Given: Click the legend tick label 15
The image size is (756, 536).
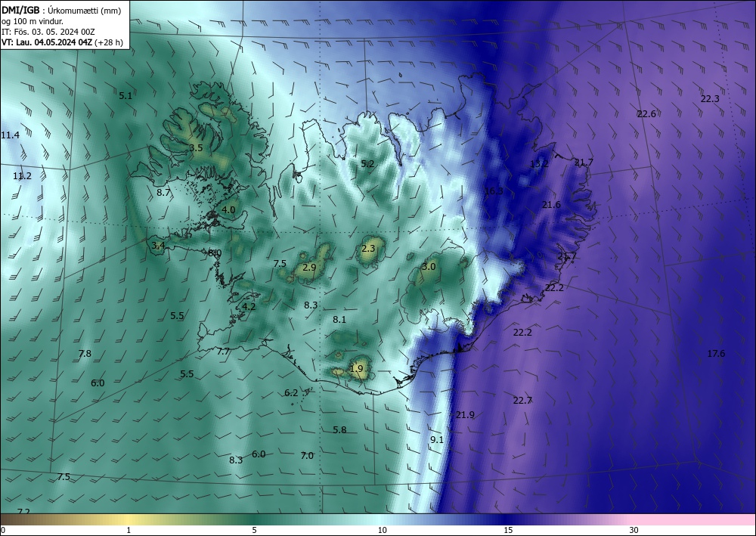Looking at the screenshot, I should (x=508, y=530).
